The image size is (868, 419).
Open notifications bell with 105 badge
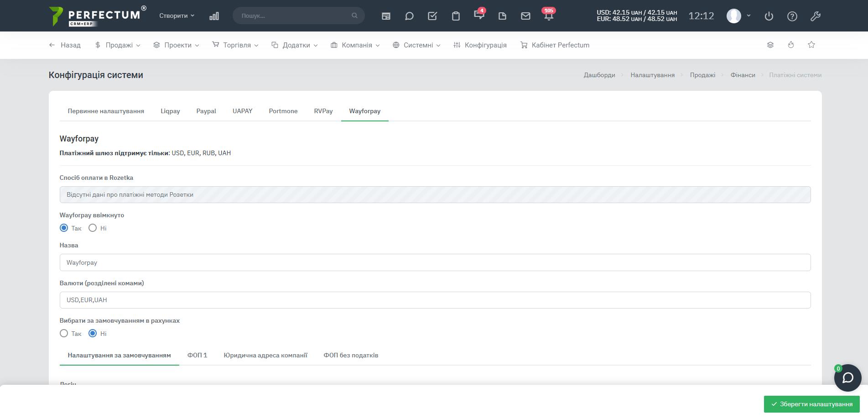pyautogui.click(x=549, y=16)
